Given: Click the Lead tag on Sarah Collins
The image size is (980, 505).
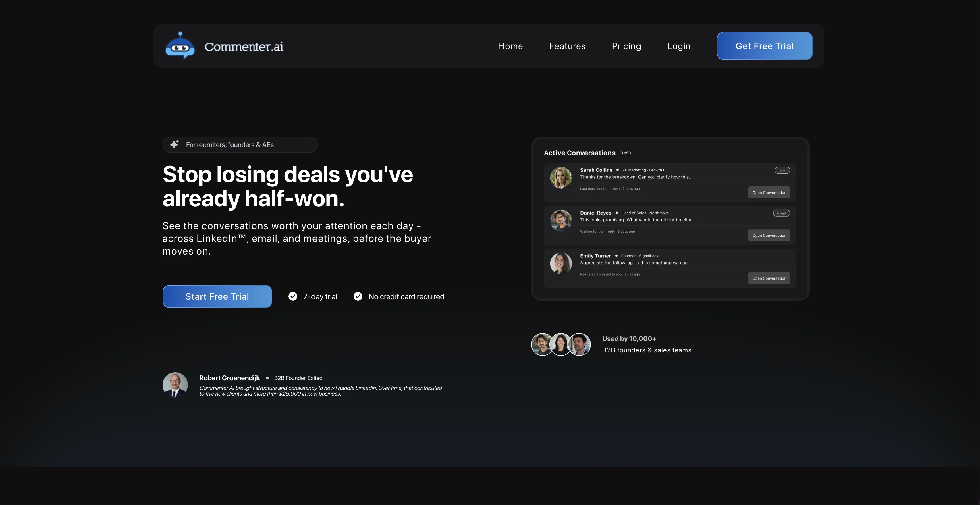Looking at the screenshot, I should tap(782, 170).
